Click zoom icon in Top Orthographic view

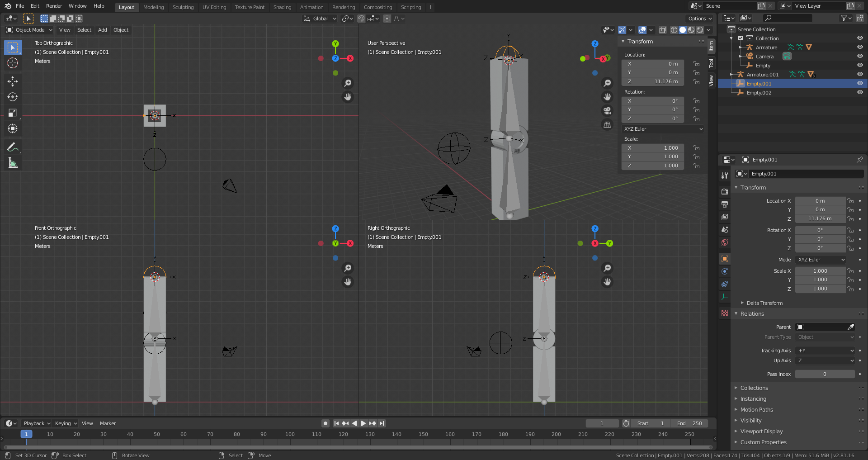348,83
